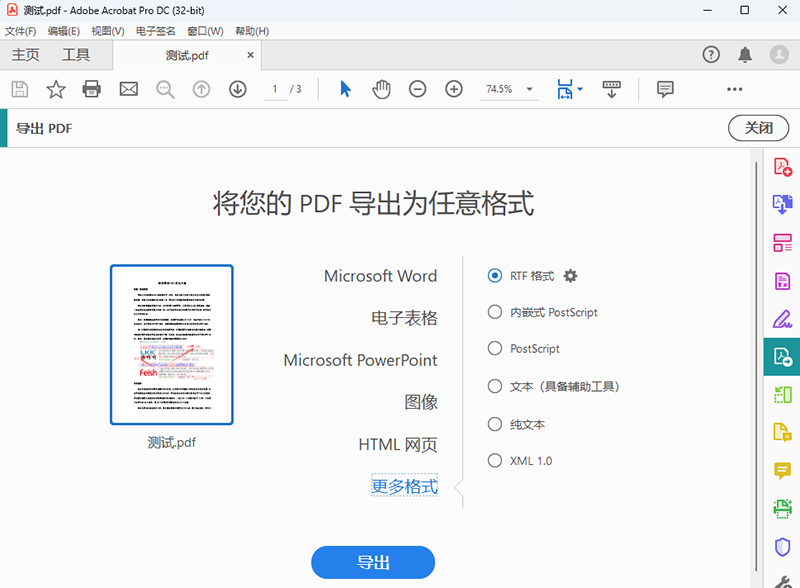The height and width of the screenshot is (588, 800).
Task: Open the comment speech bubble tool
Action: (x=665, y=89)
